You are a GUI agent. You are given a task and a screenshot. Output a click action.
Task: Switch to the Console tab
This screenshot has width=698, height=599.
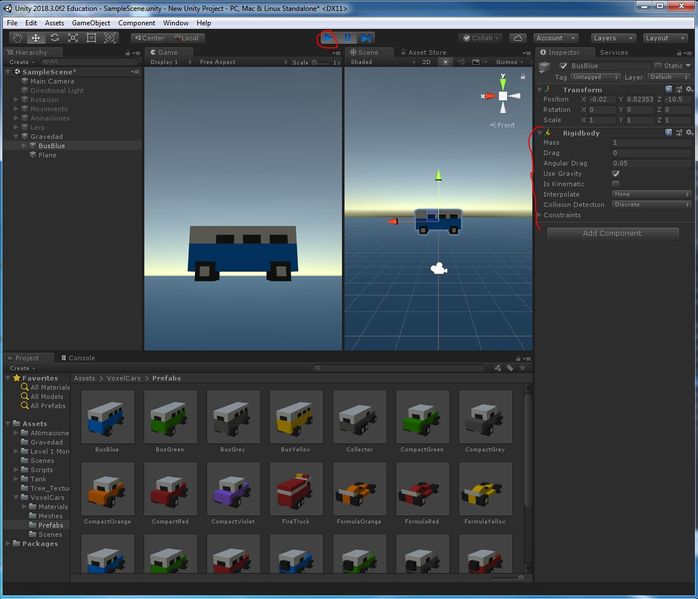78,358
